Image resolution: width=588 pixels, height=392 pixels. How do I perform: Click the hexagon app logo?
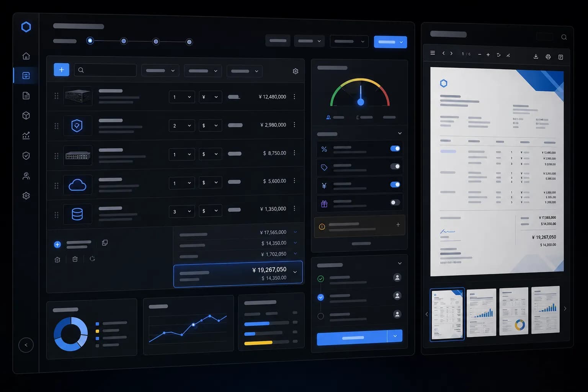(26, 27)
